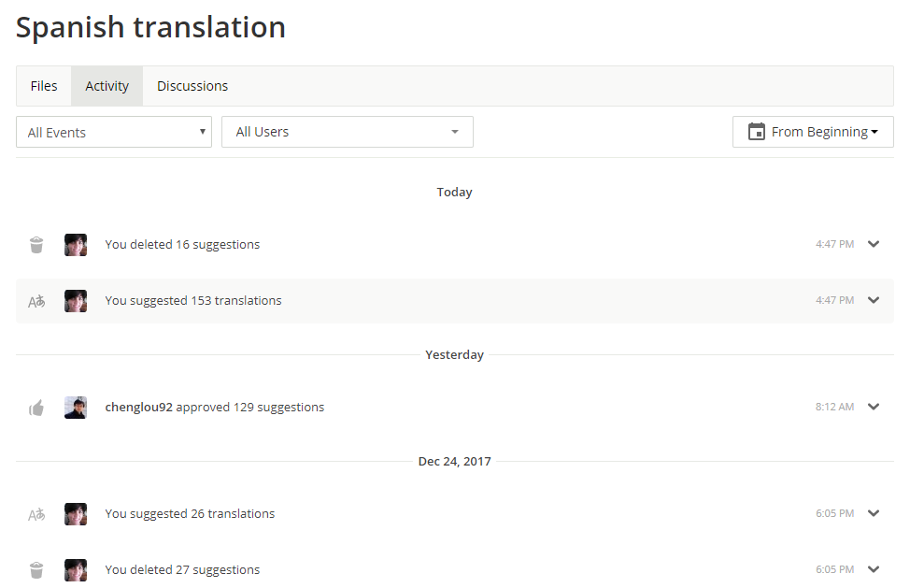Open chenglou92's avatar thumbnail
This screenshot has width=924, height=588.
76,408
